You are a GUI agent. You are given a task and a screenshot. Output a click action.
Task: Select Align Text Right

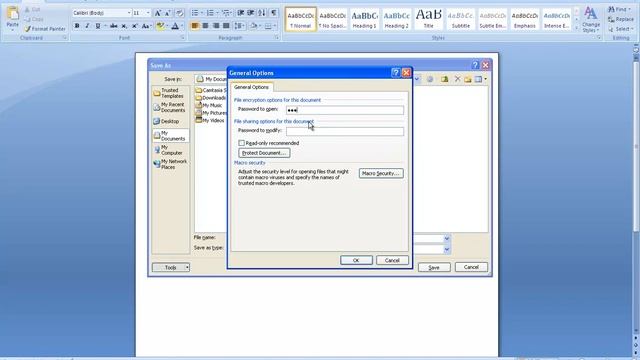point(216,26)
